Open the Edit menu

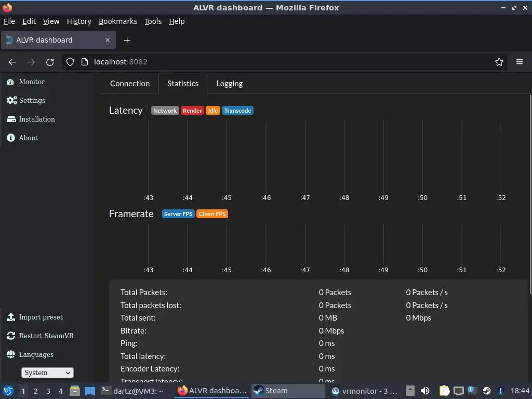pos(29,21)
